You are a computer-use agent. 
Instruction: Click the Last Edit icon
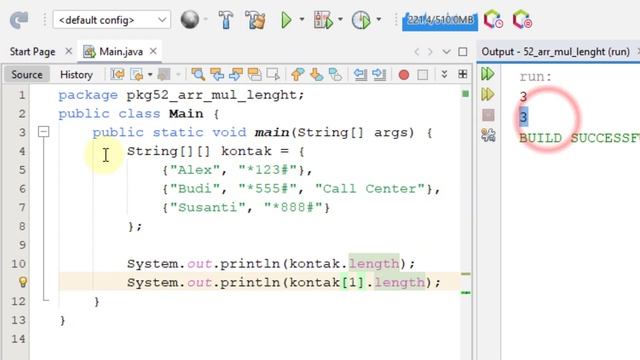pos(118,74)
